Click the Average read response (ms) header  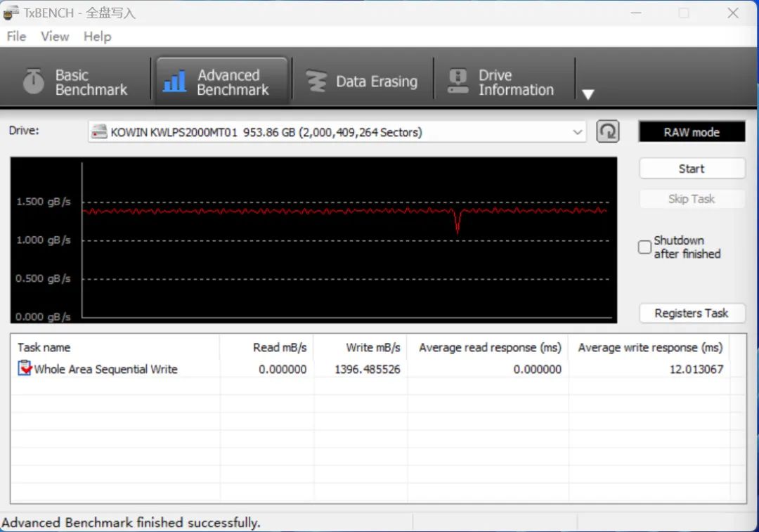[488, 348]
